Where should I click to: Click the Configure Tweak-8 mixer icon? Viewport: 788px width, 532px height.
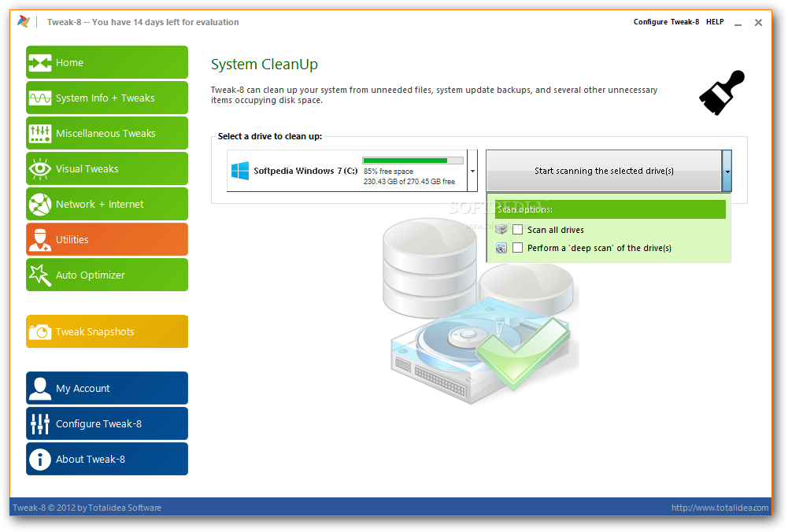(39, 424)
